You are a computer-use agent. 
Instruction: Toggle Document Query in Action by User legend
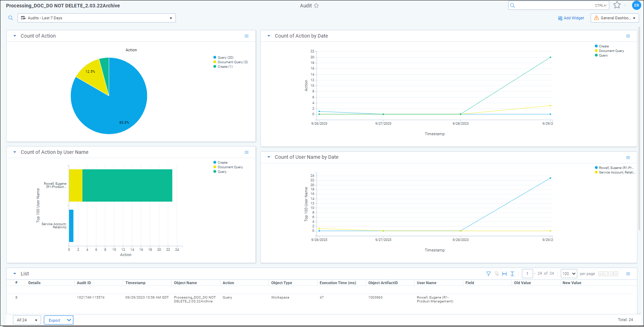coord(230,167)
